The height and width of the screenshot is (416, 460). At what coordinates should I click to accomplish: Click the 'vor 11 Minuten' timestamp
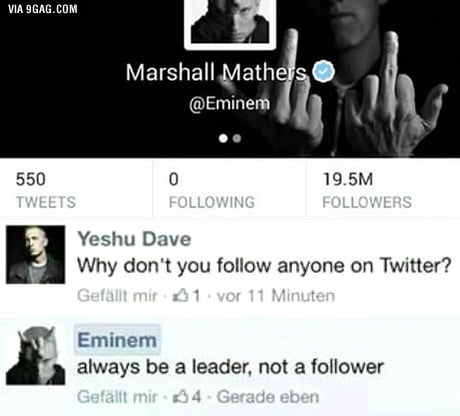(276, 296)
